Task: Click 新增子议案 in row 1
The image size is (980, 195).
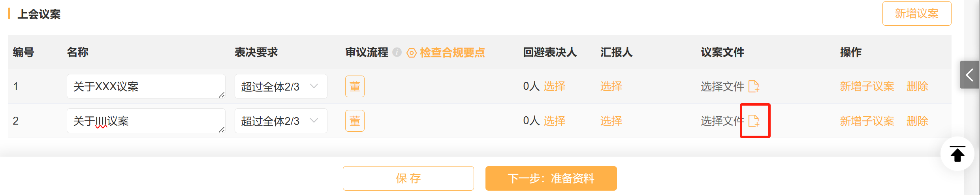Action: coord(867,86)
